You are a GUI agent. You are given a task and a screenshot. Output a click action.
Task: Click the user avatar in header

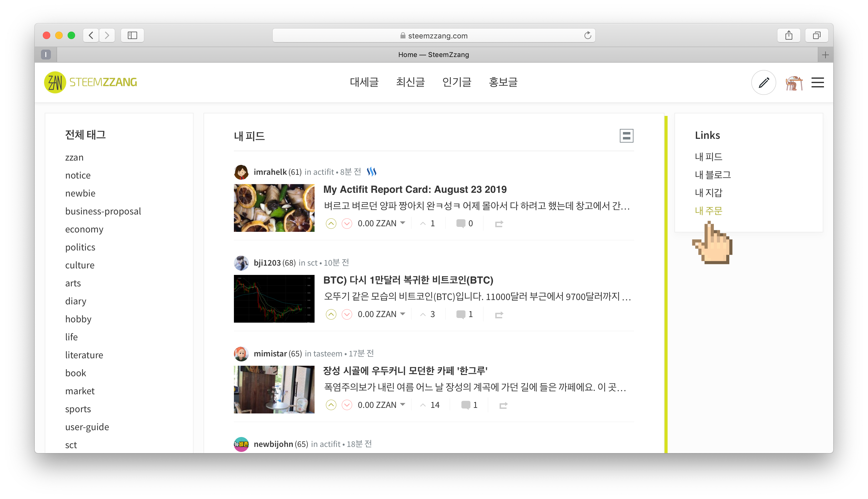click(x=794, y=82)
